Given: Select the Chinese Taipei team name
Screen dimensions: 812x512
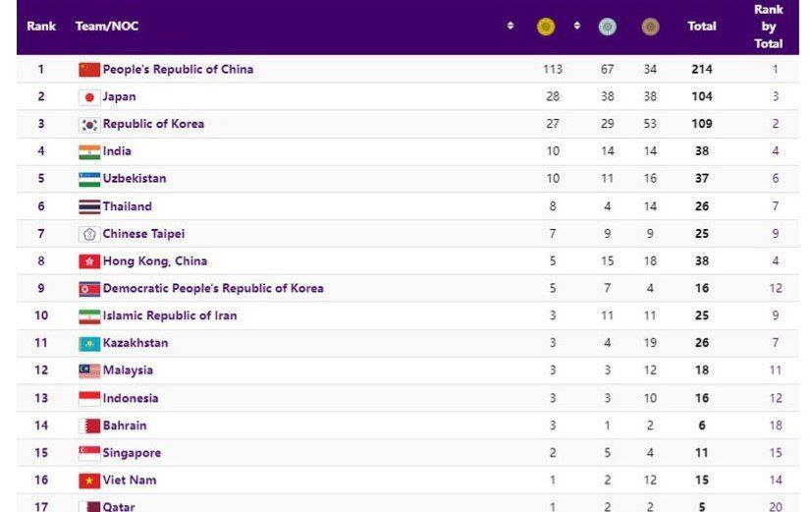Looking at the screenshot, I should (143, 234).
